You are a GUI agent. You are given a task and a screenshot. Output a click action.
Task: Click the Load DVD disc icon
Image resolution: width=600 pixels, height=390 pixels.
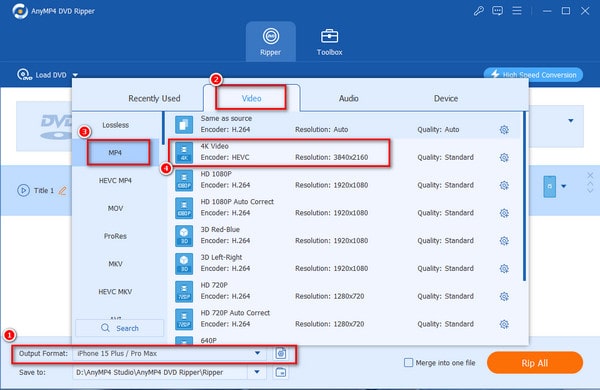tap(24, 74)
